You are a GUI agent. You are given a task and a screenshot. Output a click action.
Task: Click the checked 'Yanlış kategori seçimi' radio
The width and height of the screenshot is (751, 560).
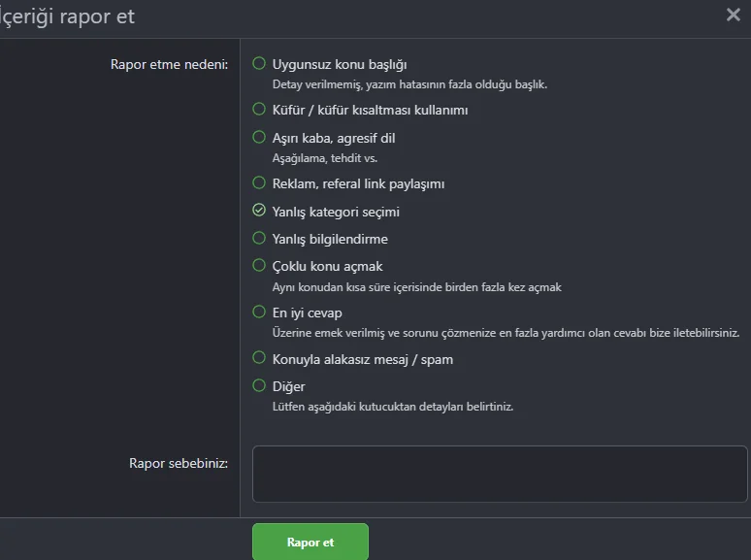(x=259, y=211)
